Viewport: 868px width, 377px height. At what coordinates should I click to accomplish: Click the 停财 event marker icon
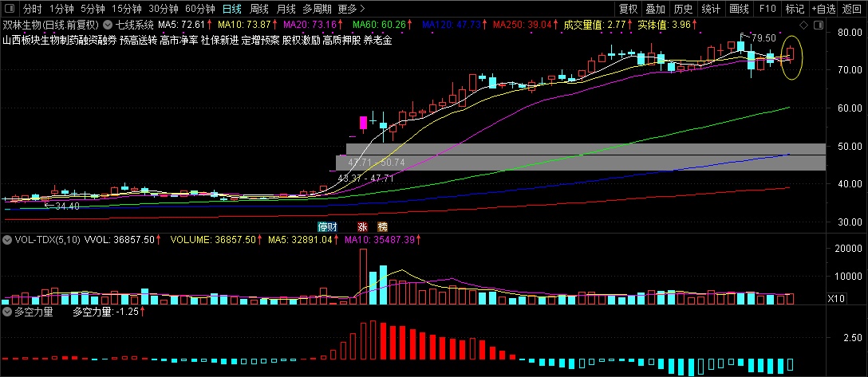click(325, 226)
